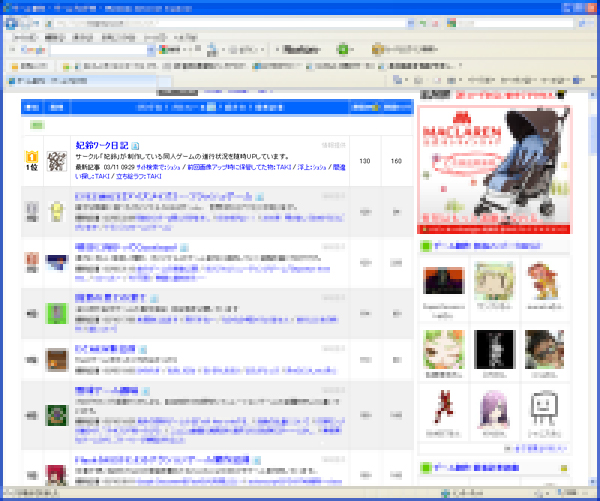
Task: Open the yellow figure blog thumbnail in ranking
Action: click(x=57, y=212)
